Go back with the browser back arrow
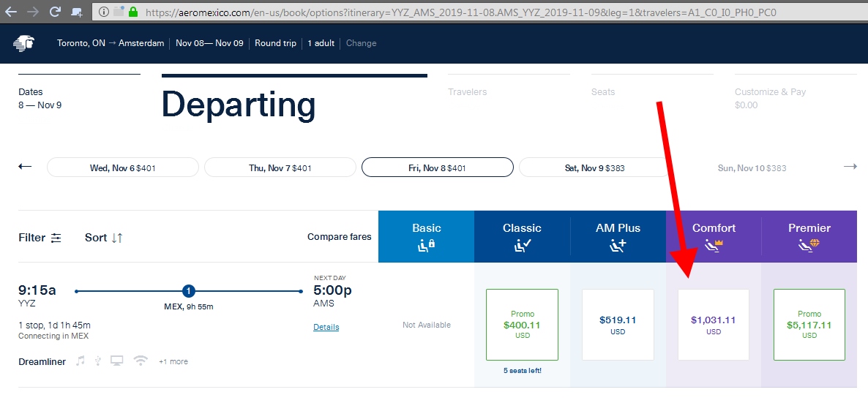The height and width of the screenshot is (403, 868). pyautogui.click(x=10, y=12)
